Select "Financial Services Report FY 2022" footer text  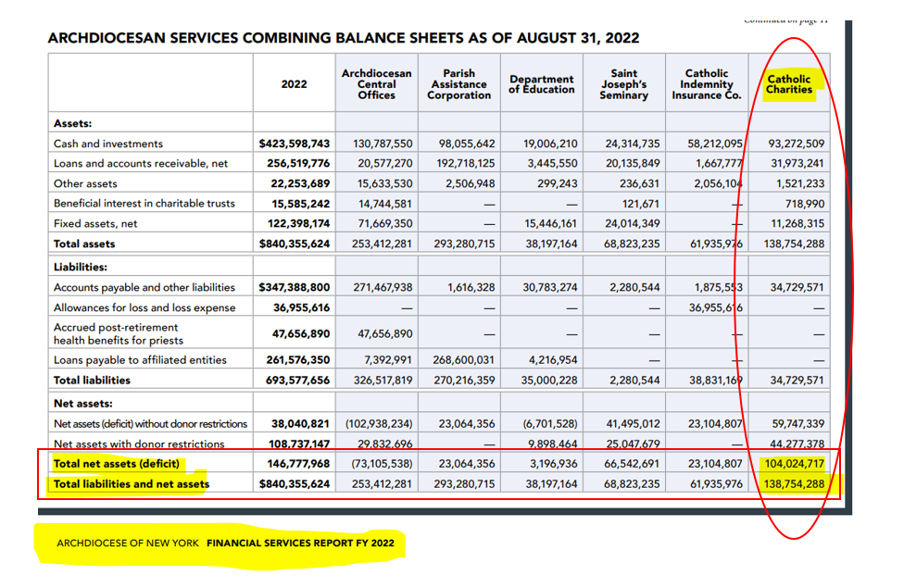300,543
